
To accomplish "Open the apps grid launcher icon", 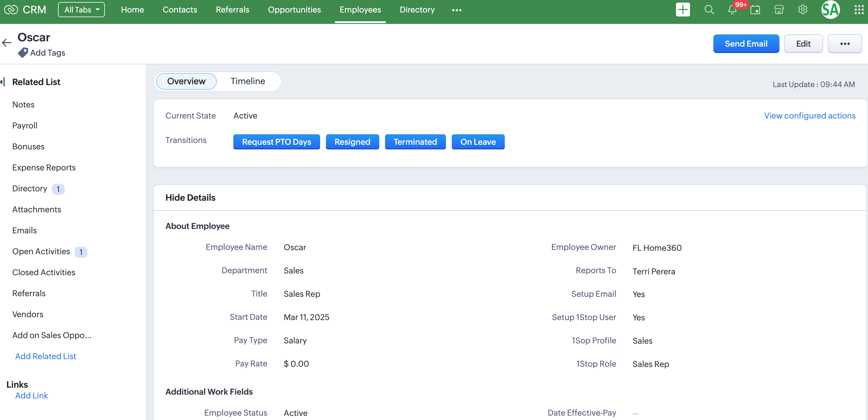I will (x=859, y=10).
